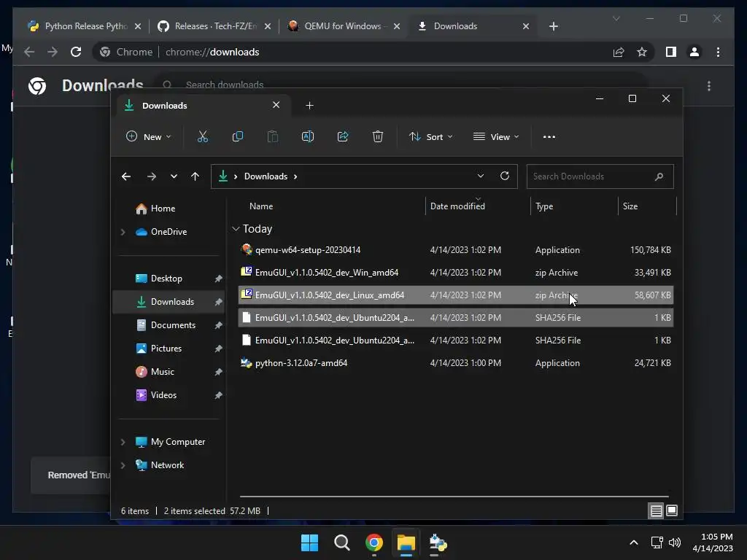Viewport: 747px width, 560px height.
Task: Expand My Computer in navigation pane
Action: coord(123,442)
